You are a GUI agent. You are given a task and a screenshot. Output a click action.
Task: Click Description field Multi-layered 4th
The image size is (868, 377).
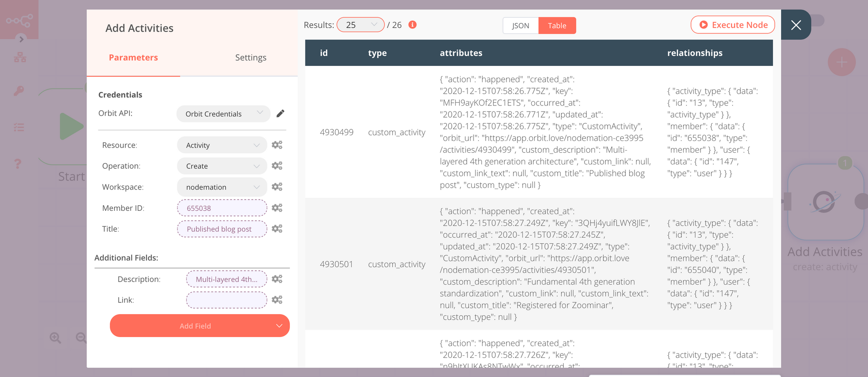227,279
